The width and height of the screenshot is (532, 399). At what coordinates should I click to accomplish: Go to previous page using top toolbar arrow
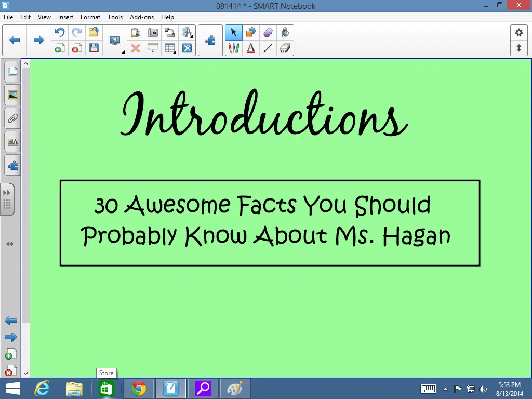(15, 40)
